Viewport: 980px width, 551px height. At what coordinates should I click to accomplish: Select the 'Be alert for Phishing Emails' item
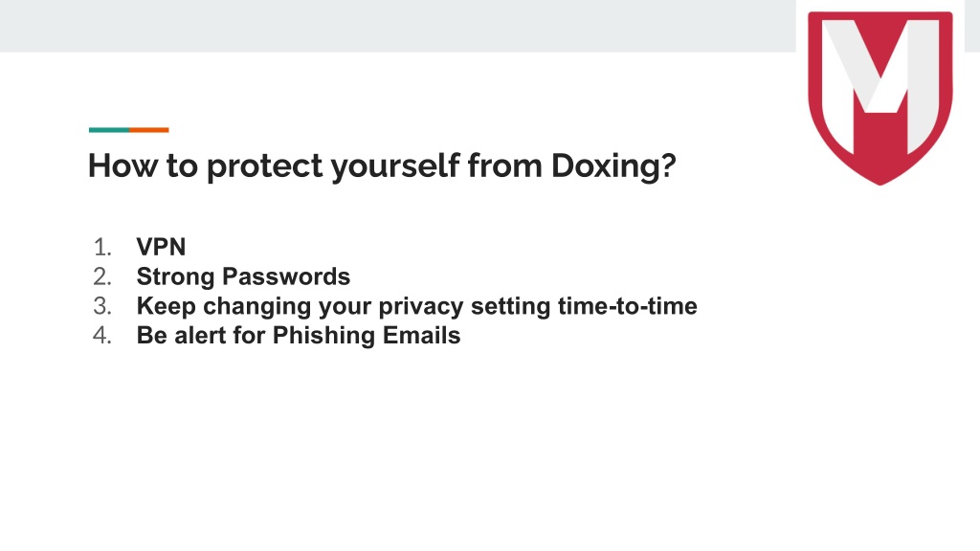pos(299,336)
